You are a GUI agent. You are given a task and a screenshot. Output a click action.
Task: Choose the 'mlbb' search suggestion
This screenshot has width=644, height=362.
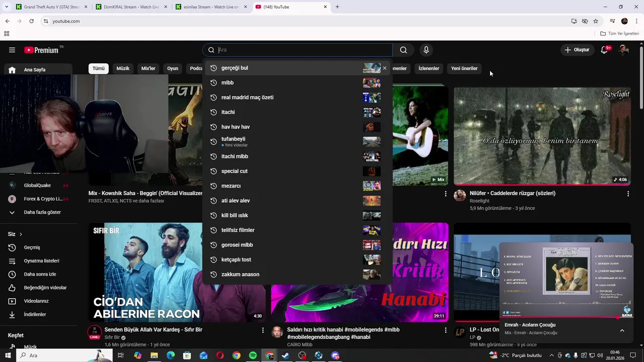297,82
